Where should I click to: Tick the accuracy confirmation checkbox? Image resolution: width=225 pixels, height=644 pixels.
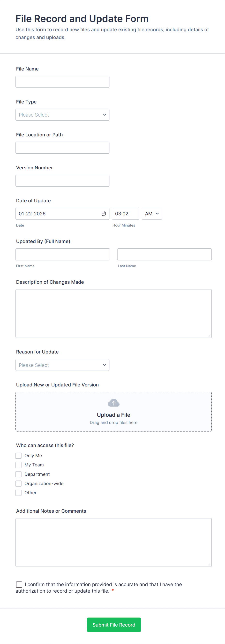pos(19,584)
